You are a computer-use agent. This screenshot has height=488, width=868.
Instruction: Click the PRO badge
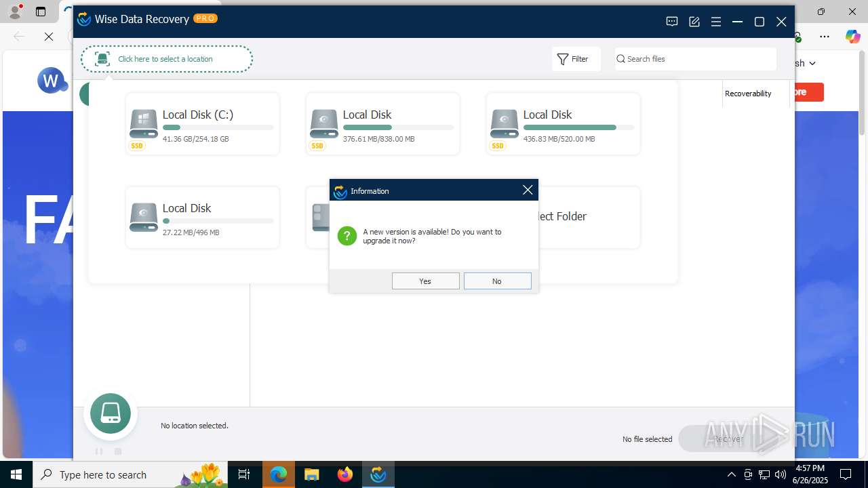pyautogui.click(x=205, y=18)
